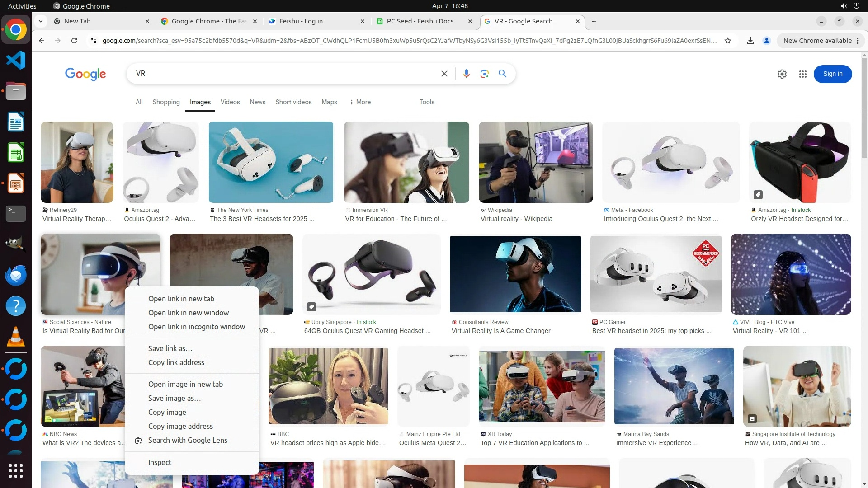Click the Sign in button

click(832, 74)
